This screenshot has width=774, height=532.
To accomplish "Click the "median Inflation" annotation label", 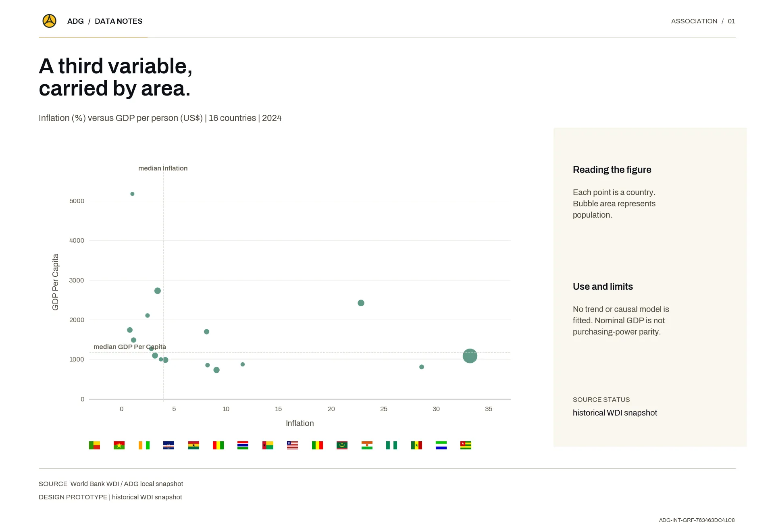I will pyautogui.click(x=163, y=168).
